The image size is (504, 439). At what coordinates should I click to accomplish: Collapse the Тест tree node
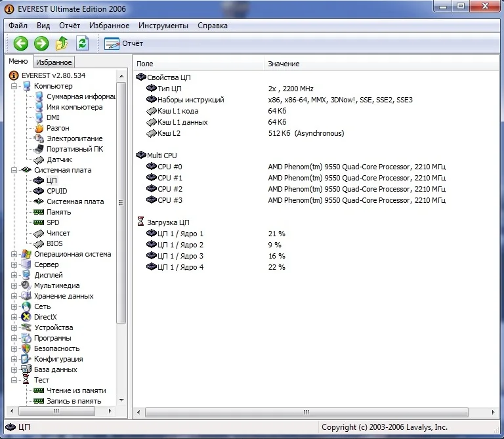[14, 380]
